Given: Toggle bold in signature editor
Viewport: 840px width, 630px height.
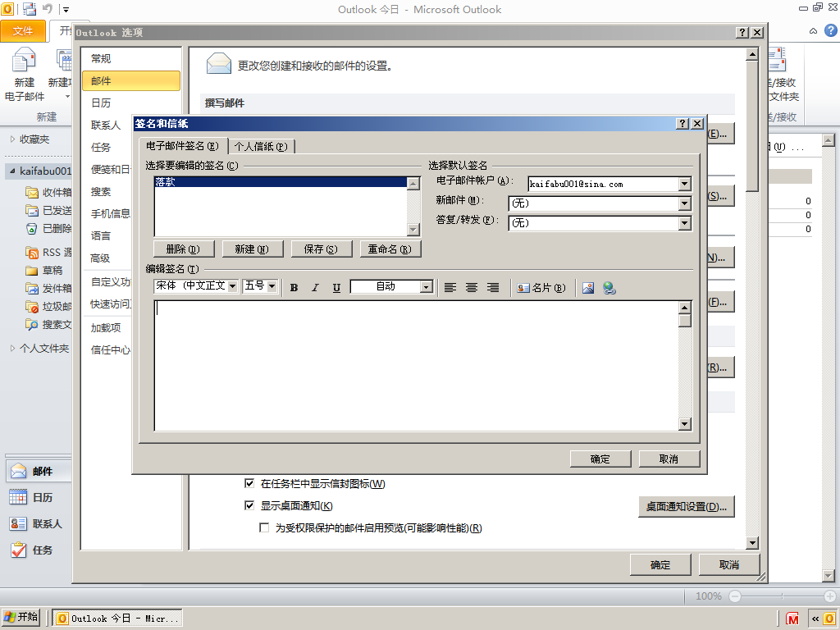Looking at the screenshot, I should pos(294,288).
